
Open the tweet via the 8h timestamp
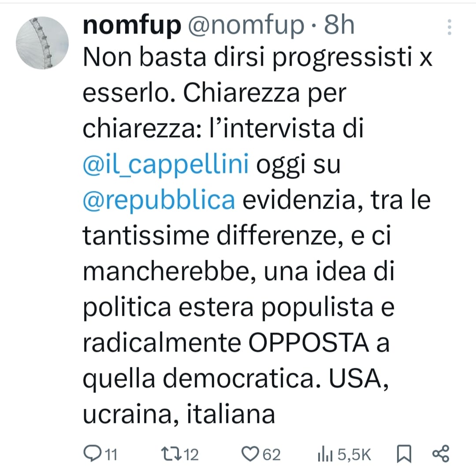point(339,26)
